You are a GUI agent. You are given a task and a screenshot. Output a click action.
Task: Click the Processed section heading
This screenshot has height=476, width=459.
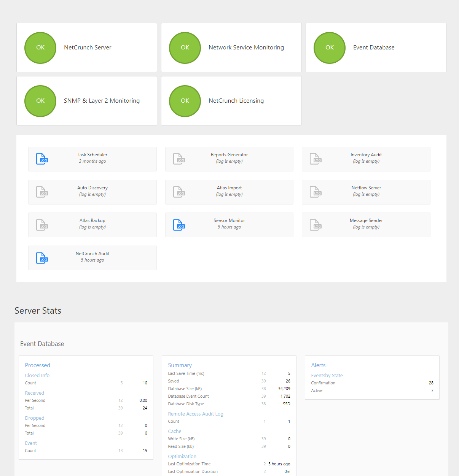pyautogui.click(x=38, y=365)
